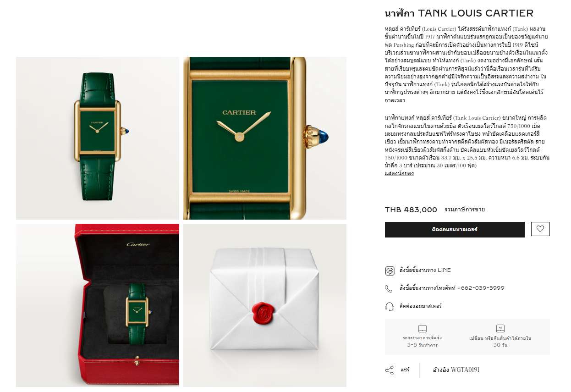Screen dimensions: 571x392
Task: Click the telephone handset icon
Action: point(389,288)
